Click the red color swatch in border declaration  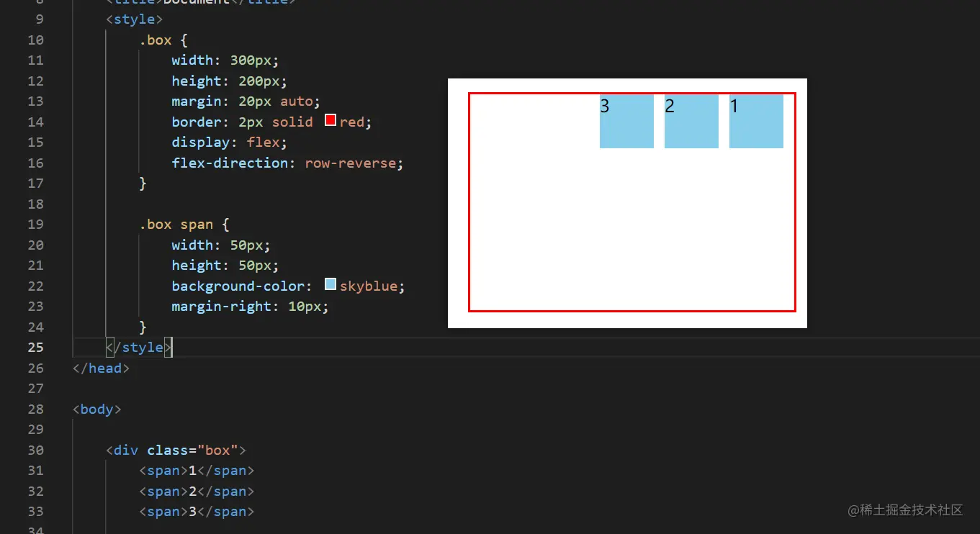331,120
